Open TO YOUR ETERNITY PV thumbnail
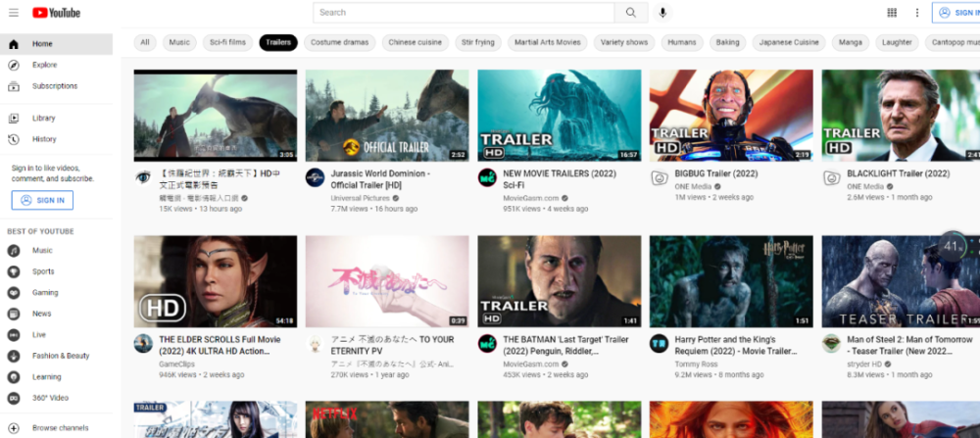This screenshot has width=980, height=438. (387, 281)
